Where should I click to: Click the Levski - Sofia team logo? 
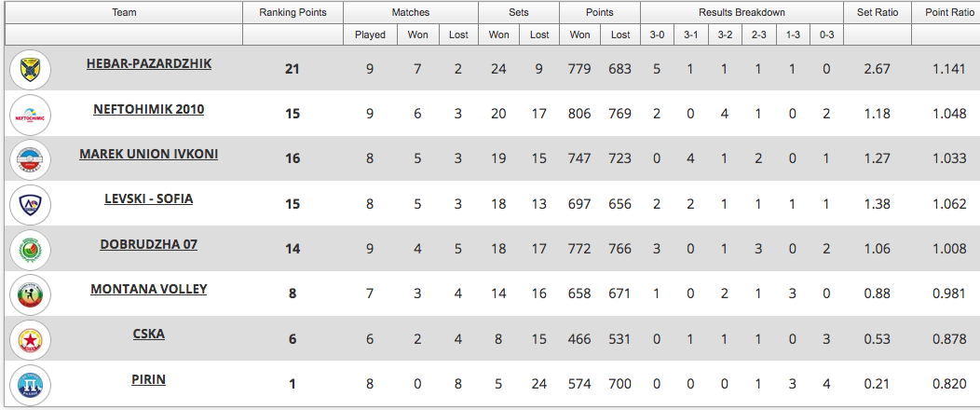[30, 205]
